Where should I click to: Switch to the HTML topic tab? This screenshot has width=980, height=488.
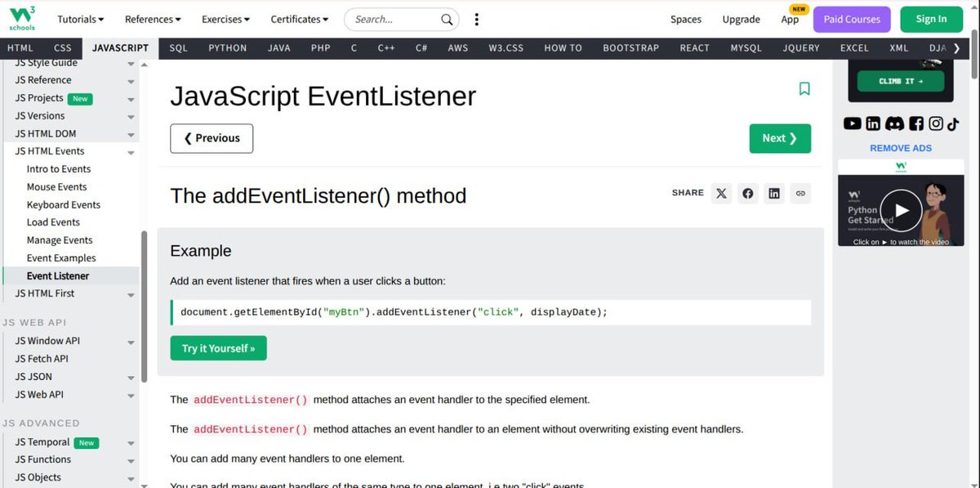pos(20,48)
